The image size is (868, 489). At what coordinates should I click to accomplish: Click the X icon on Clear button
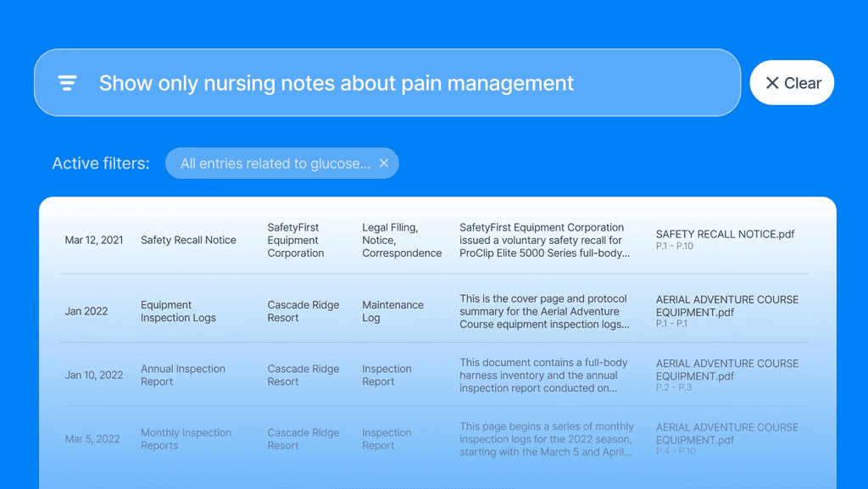[771, 83]
